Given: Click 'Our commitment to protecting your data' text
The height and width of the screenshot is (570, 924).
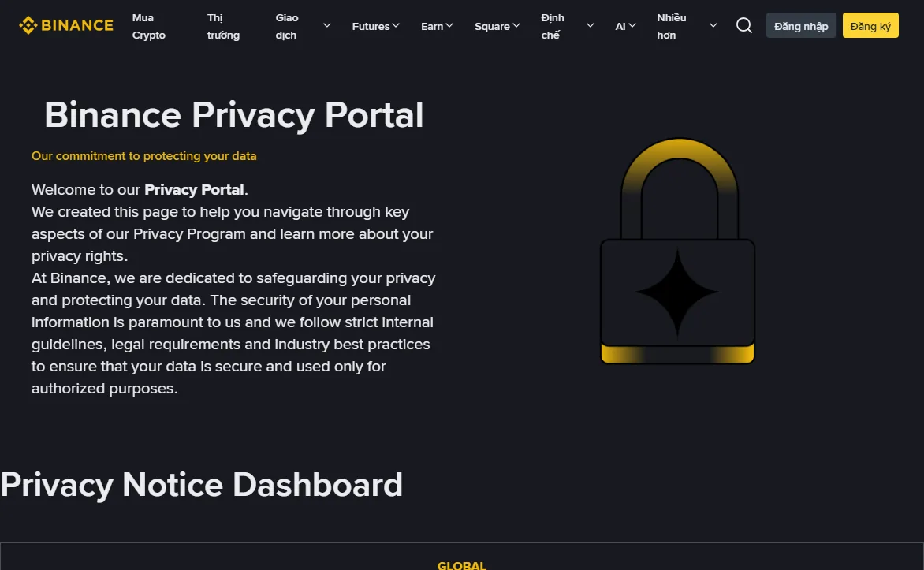Looking at the screenshot, I should (143, 156).
